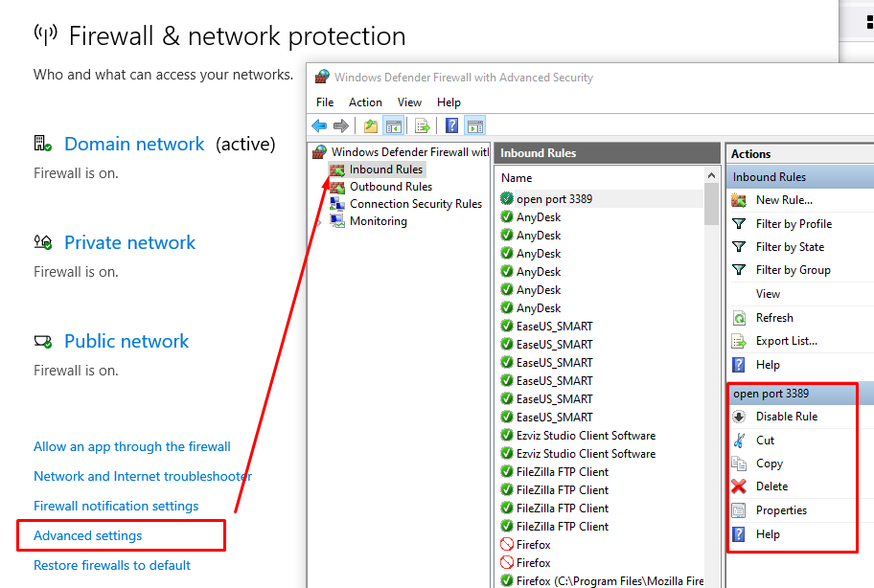Click the Export List toolbar icon
The width and height of the screenshot is (874, 588).
tap(423, 125)
